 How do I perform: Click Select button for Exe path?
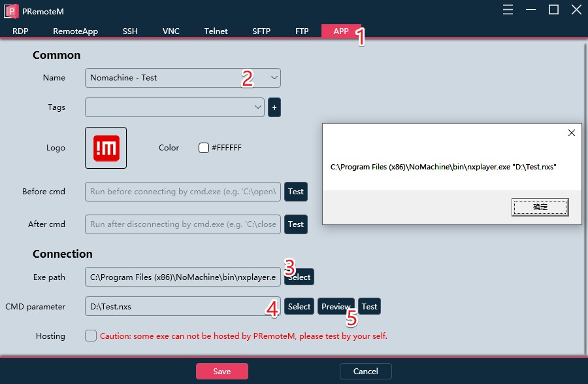click(x=299, y=277)
